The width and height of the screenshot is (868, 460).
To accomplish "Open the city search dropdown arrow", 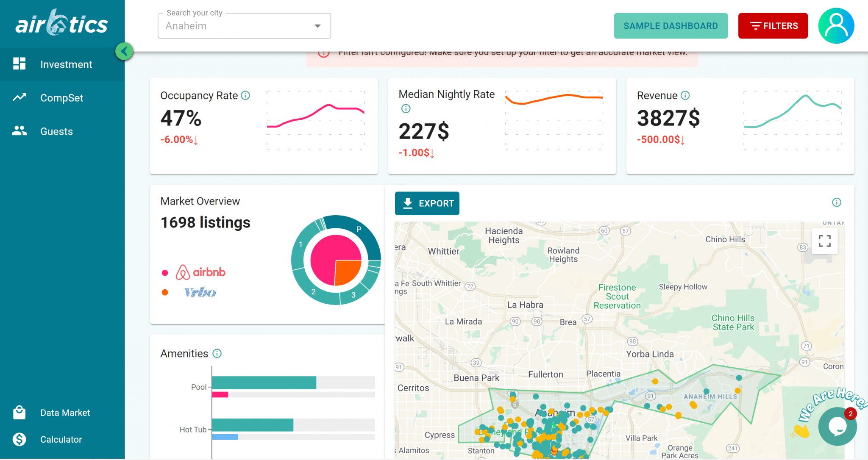I will tap(317, 26).
